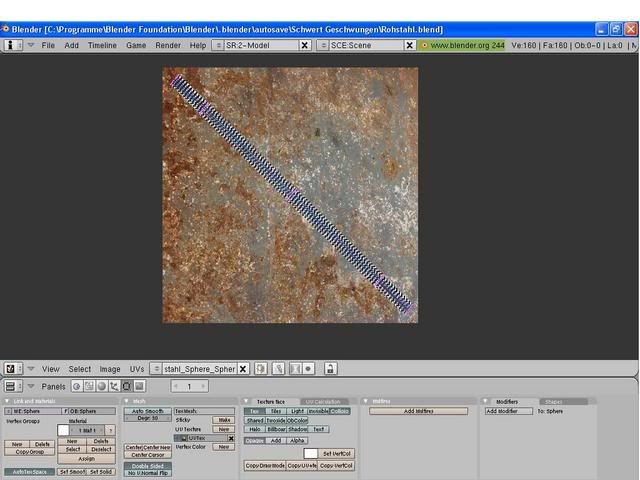This screenshot has width=640, height=480.
Task: Open the SCE:Scene selector dropdown
Action: point(323,45)
